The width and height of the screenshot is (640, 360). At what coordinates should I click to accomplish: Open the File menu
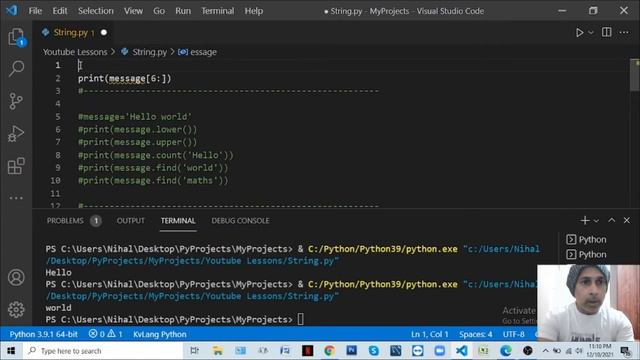click(x=35, y=11)
